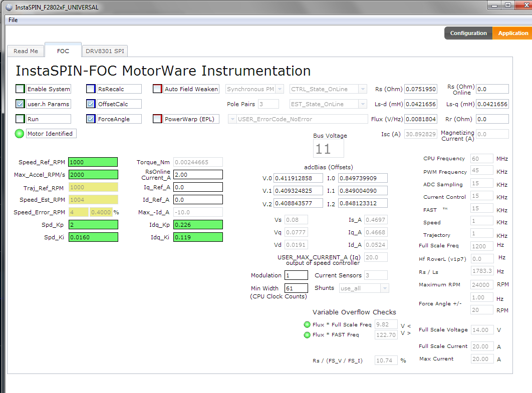Click the Flux * Full Scale Freq green indicator
This screenshot has height=393, width=532.
pyautogui.click(x=307, y=324)
